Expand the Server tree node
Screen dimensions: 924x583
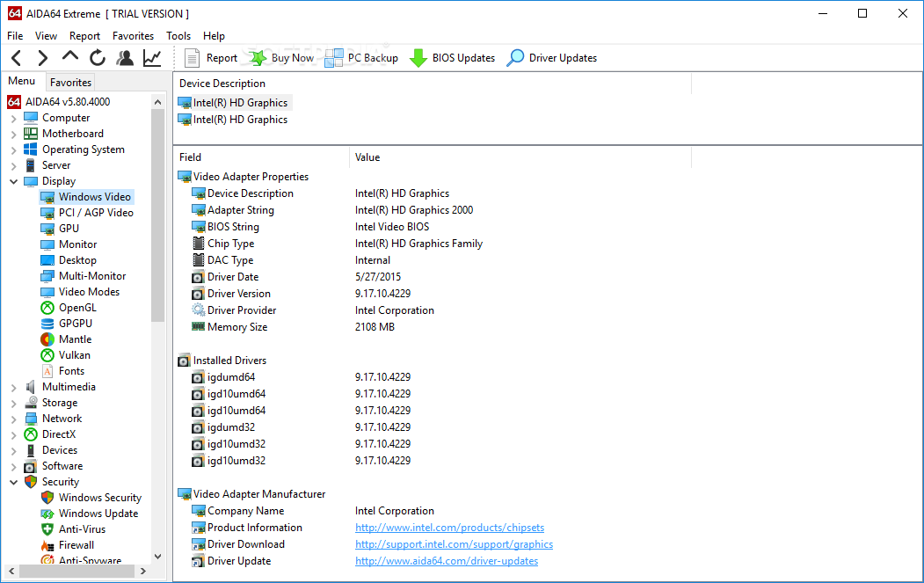pyautogui.click(x=13, y=166)
